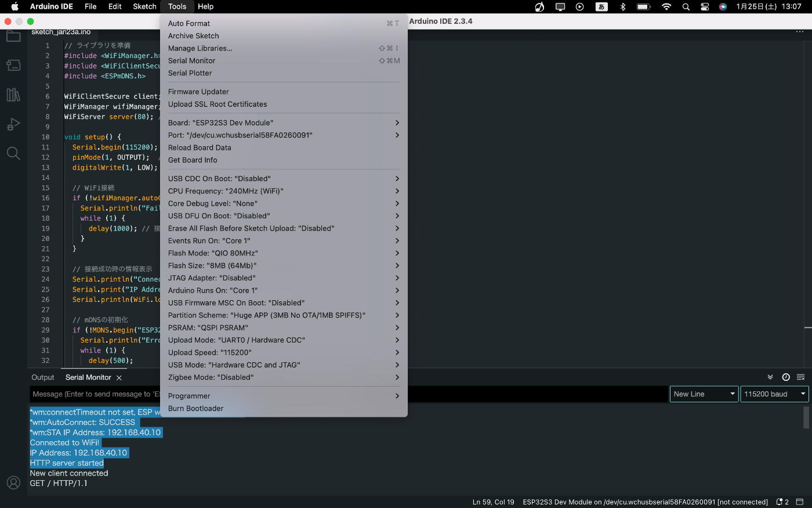812x508 pixels.
Task: Switch to the Serial Monitor tab
Action: point(88,377)
